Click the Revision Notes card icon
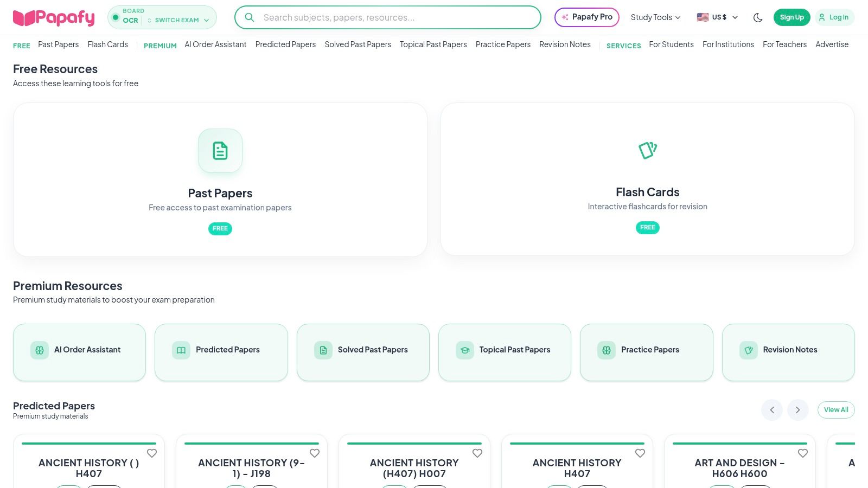This screenshot has height=488, width=868. click(749, 350)
